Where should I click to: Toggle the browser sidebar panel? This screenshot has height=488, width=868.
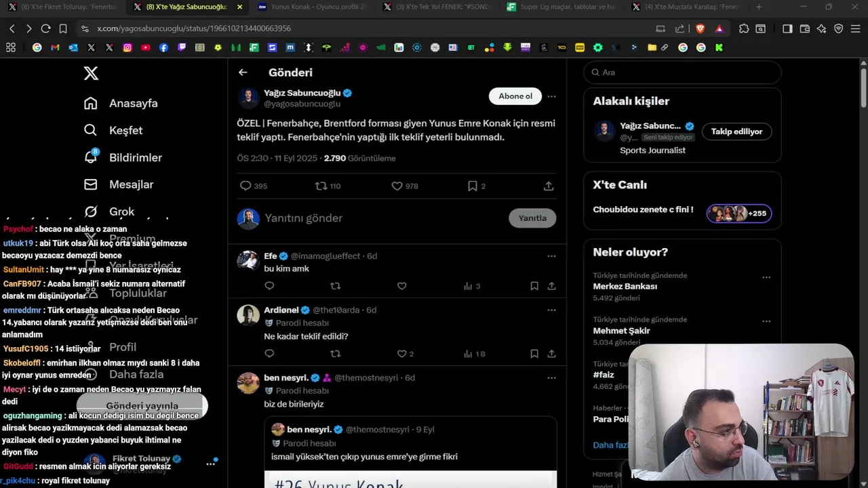pyautogui.click(x=787, y=28)
